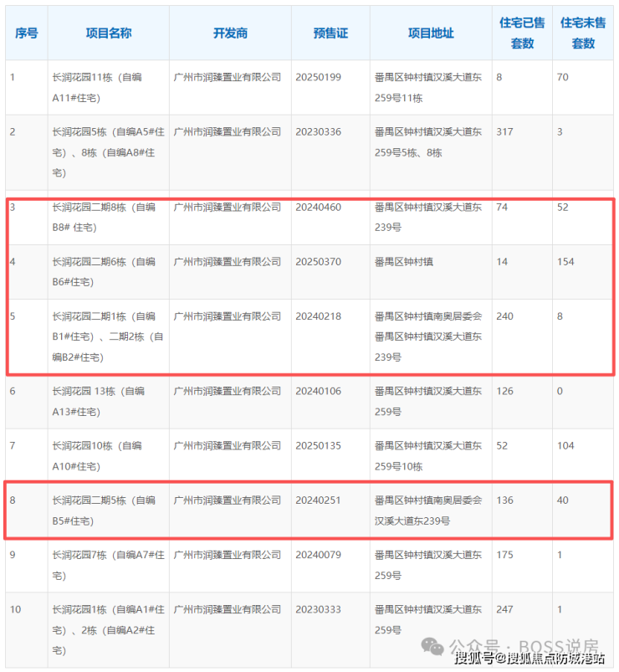Select presale permit number 20230333
The width and height of the screenshot is (619, 672).
click(318, 609)
